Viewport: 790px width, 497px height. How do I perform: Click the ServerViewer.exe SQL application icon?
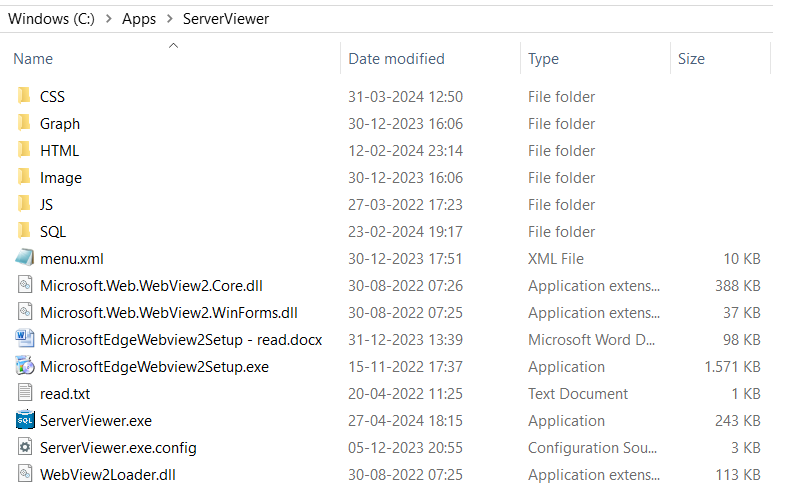click(25, 421)
